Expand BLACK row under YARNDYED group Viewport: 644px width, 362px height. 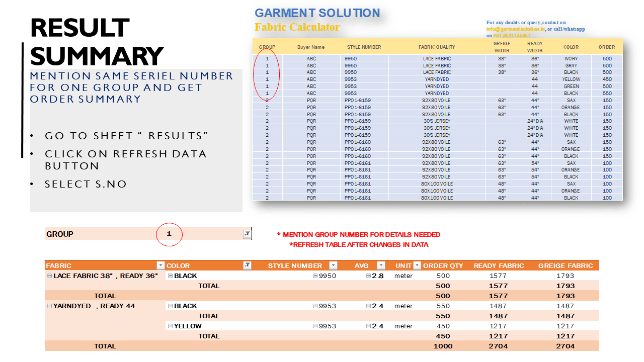(170, 306)
